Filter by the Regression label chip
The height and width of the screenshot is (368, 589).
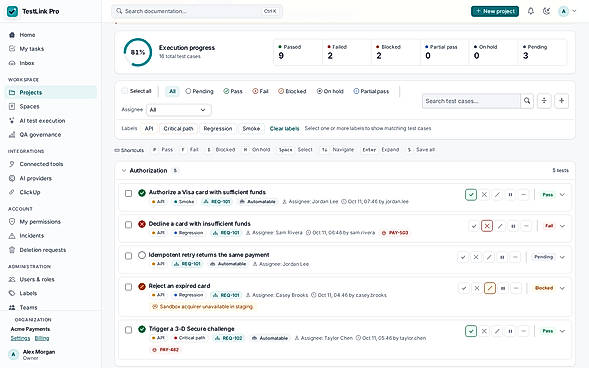(x=217, y=128)
